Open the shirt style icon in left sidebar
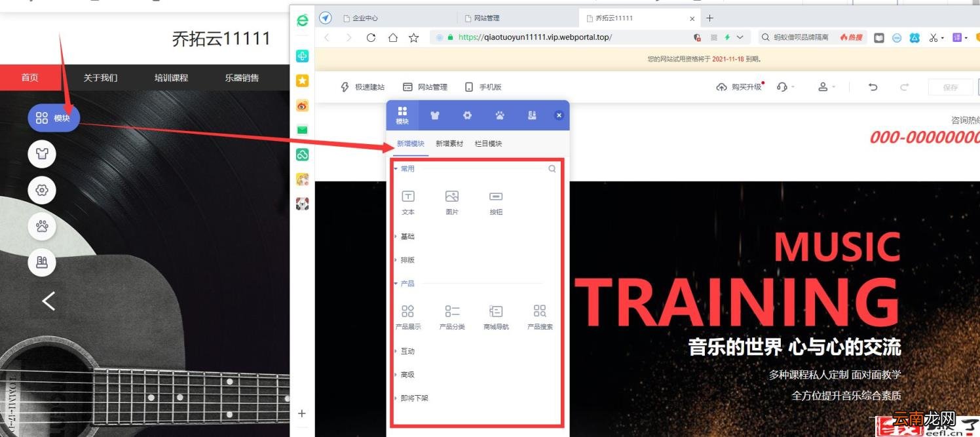The width and height of the screenshot is (980, 437). [42, 154]
